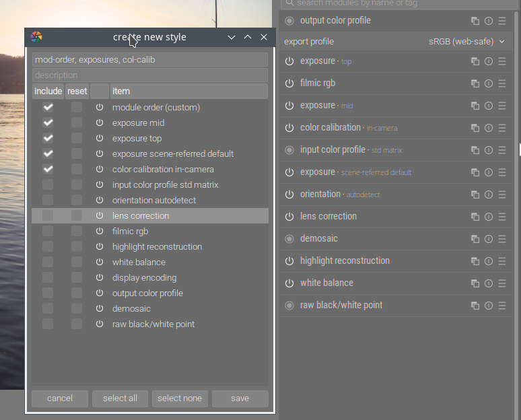Collapse output color profile module header
The height and width of the screenshot is (420, 521).
pyautogui.click(x=335, y=21)
